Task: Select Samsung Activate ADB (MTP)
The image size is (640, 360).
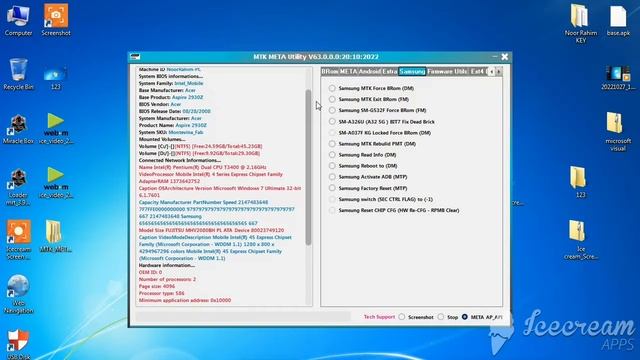Action: click(x=332, y=177)
